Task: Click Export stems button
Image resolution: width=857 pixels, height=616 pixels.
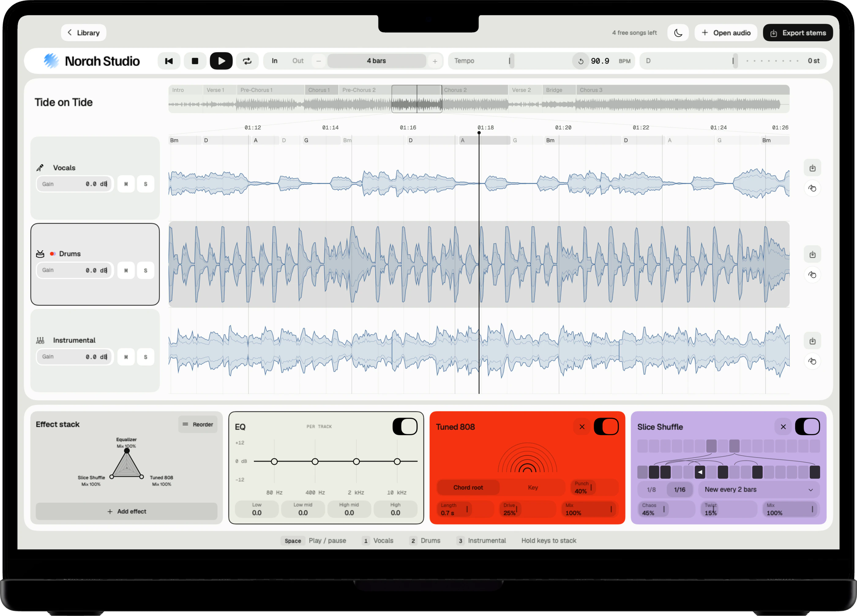Action: click(798, 33)
